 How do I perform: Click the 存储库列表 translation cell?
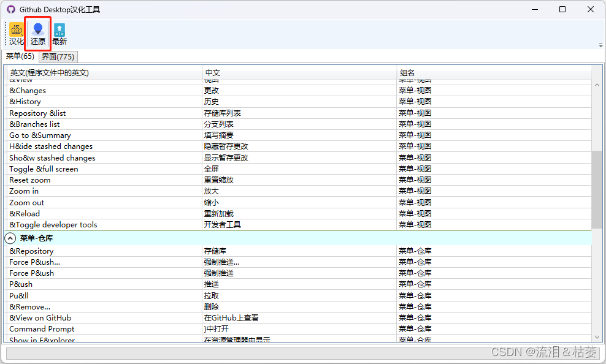(x=299, y=113)
